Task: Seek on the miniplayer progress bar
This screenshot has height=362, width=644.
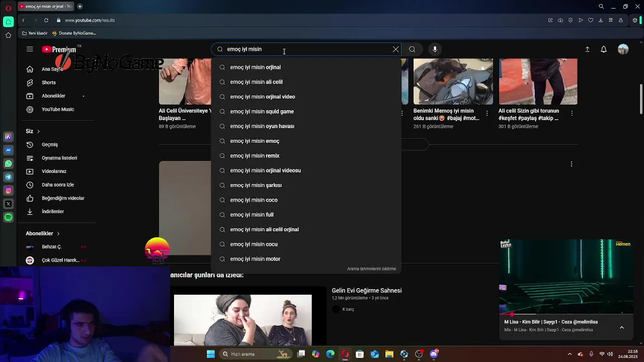Action: 566,314
